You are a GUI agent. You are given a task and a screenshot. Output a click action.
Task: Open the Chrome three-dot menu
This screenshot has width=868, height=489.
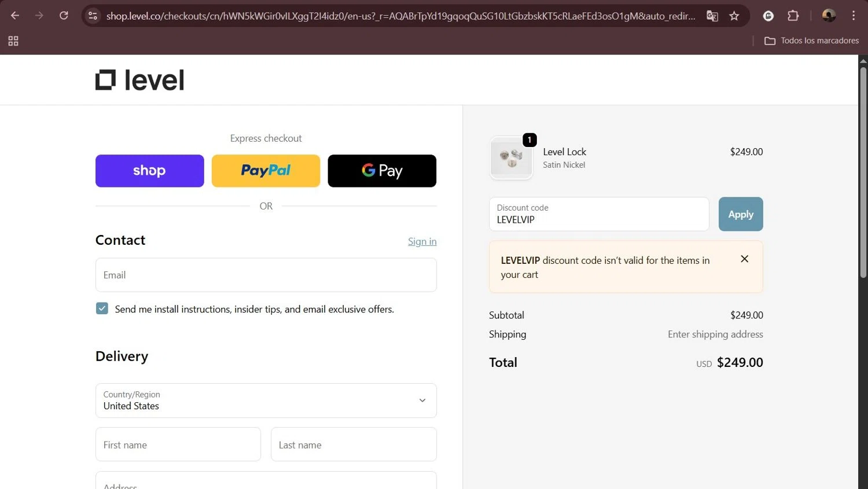click(854, 16)
